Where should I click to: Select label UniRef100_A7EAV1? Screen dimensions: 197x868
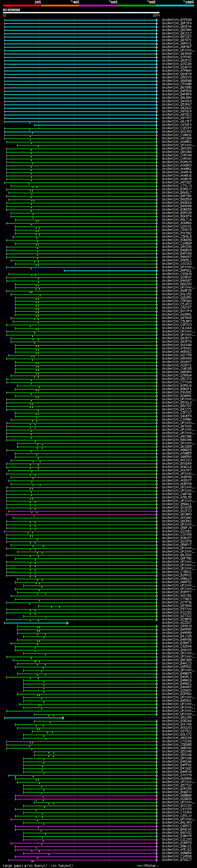pos(176,349)
